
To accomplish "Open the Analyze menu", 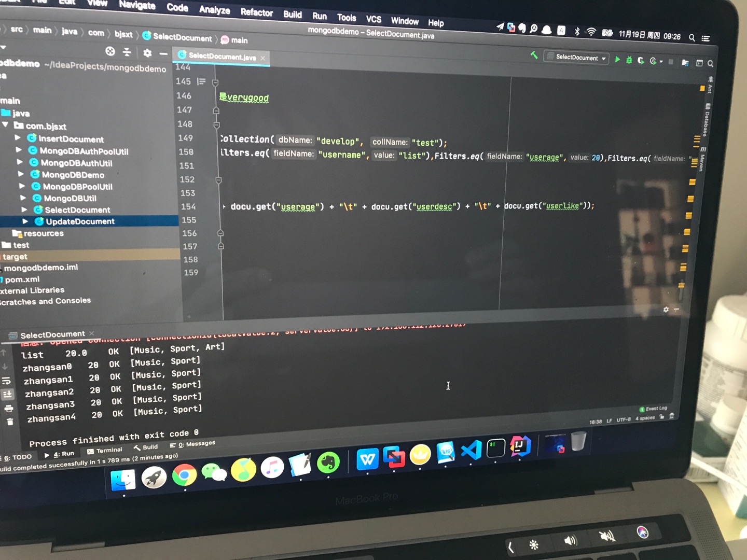I will pos(215,10).
